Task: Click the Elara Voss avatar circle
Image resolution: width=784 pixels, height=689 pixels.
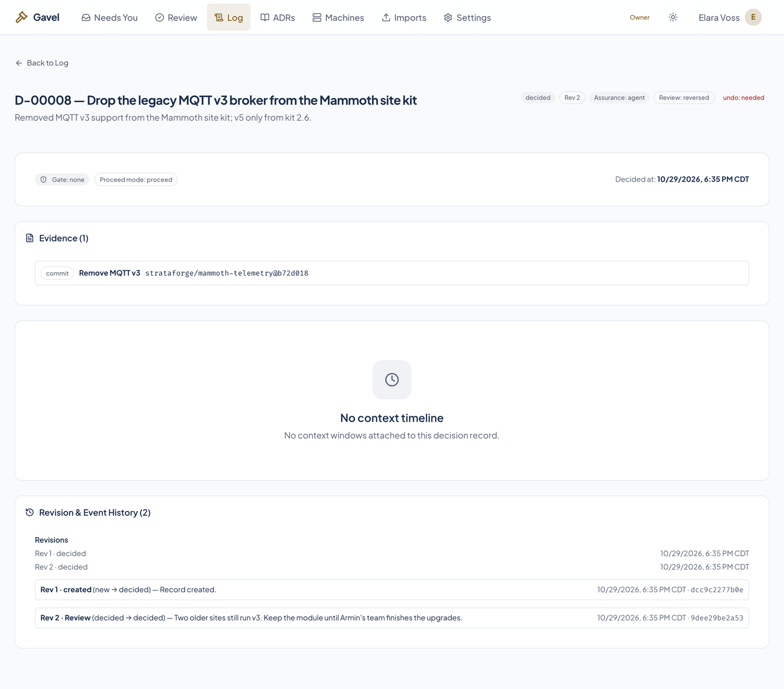Action: (753, 17)
